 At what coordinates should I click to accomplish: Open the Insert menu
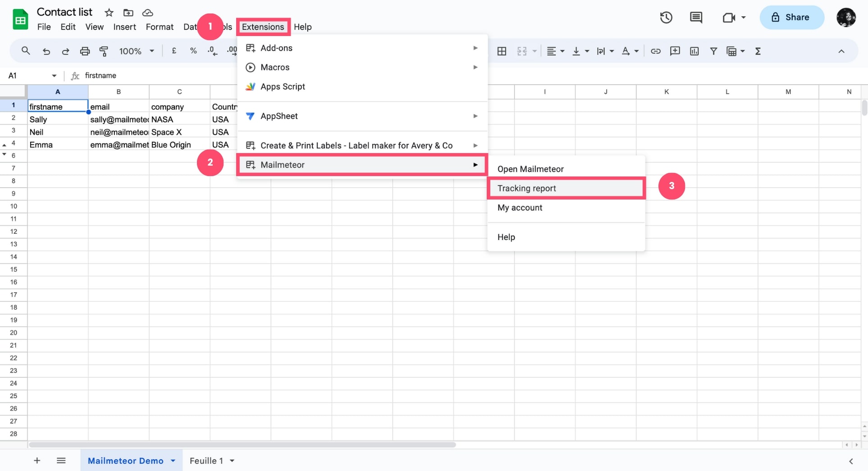pyautogui.click(x=125, y=27)
